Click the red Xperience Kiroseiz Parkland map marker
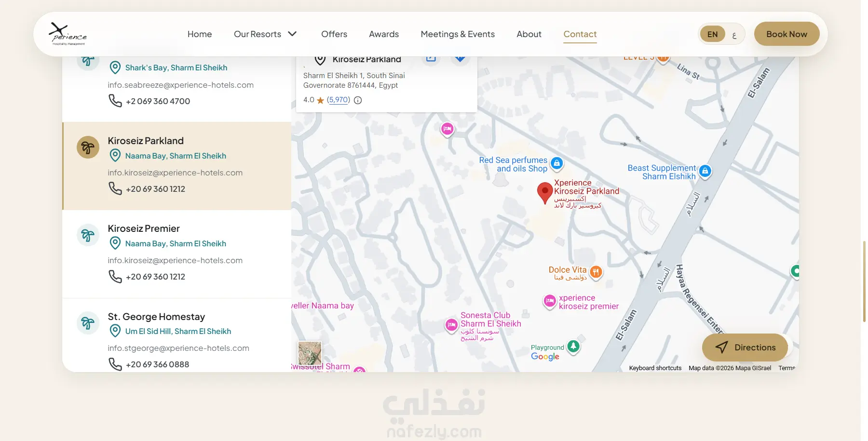Screen dimensions: 868x441 tap(545, 193)
